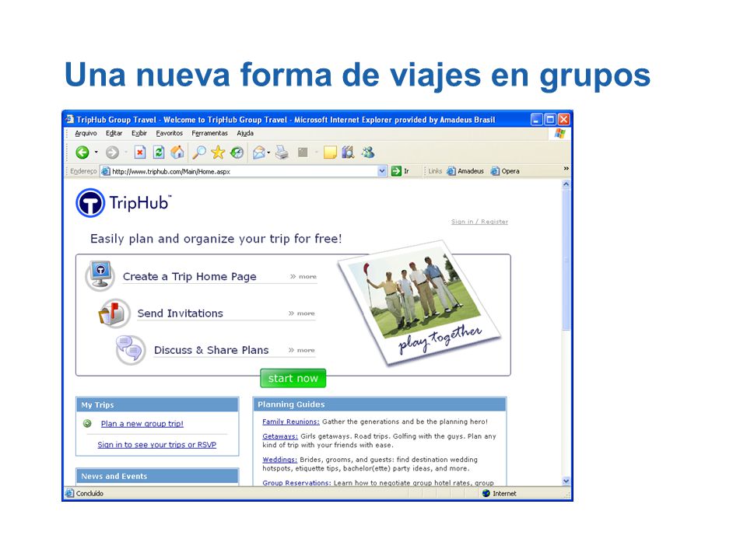This screenshot has width=747, height=560.
Task: Click the Discuss & Share Plans heading
Action: tap(211, 350)
